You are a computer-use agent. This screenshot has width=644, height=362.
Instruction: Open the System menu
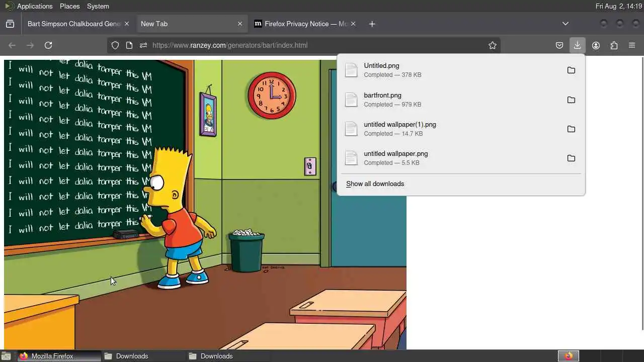(x=98, y=6)
